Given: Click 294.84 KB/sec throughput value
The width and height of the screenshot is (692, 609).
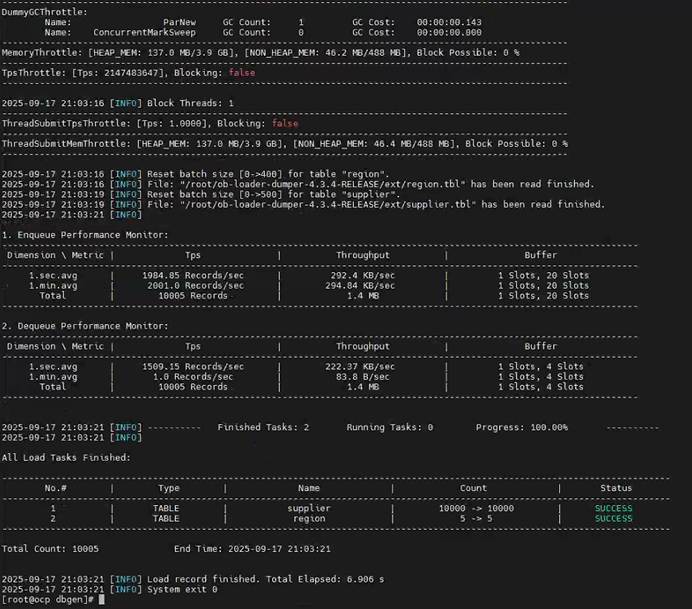Looking at the screenshot, I should point(360,286).
